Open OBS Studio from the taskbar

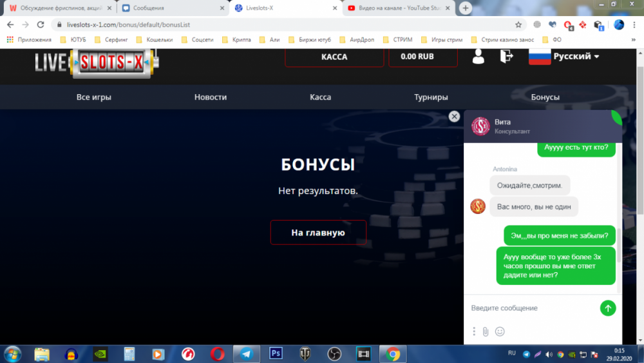[334, 354]
